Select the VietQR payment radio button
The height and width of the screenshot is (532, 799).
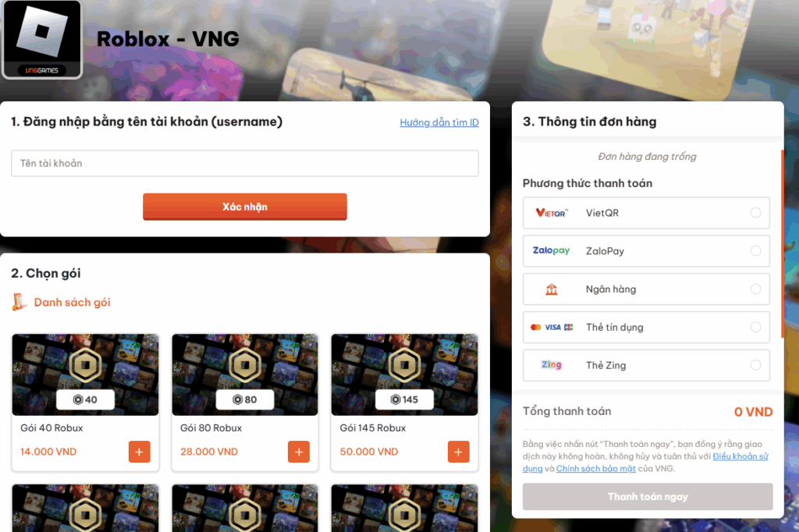[755, 213]
